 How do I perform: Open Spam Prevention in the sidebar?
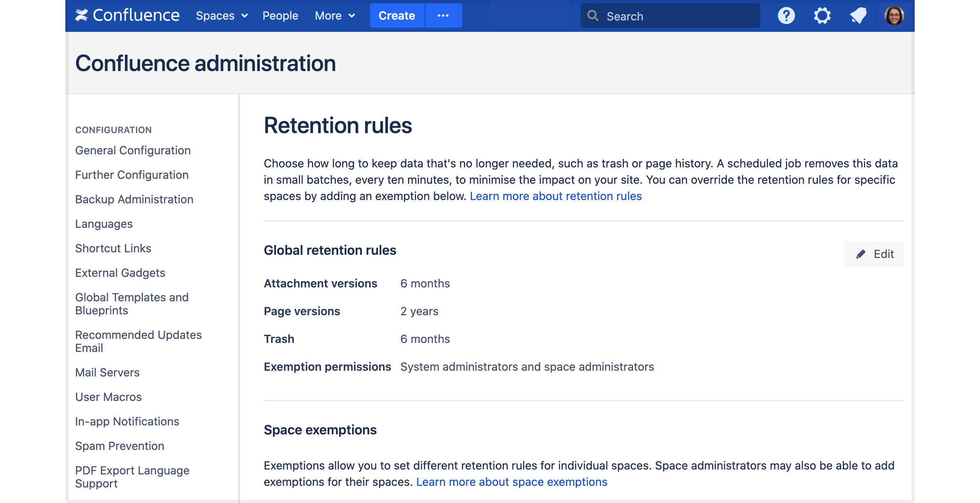click(x=120, y=446)
